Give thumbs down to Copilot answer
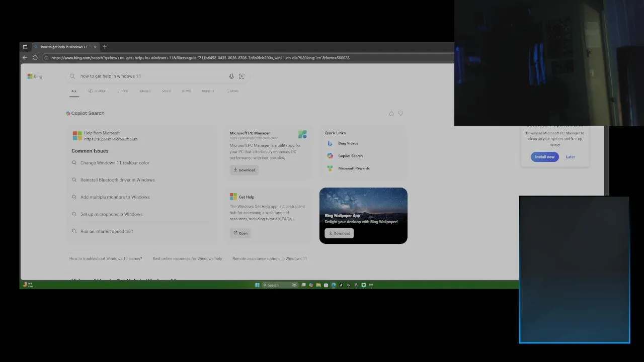The image size is (644, 362). click(x=400, y=114)
